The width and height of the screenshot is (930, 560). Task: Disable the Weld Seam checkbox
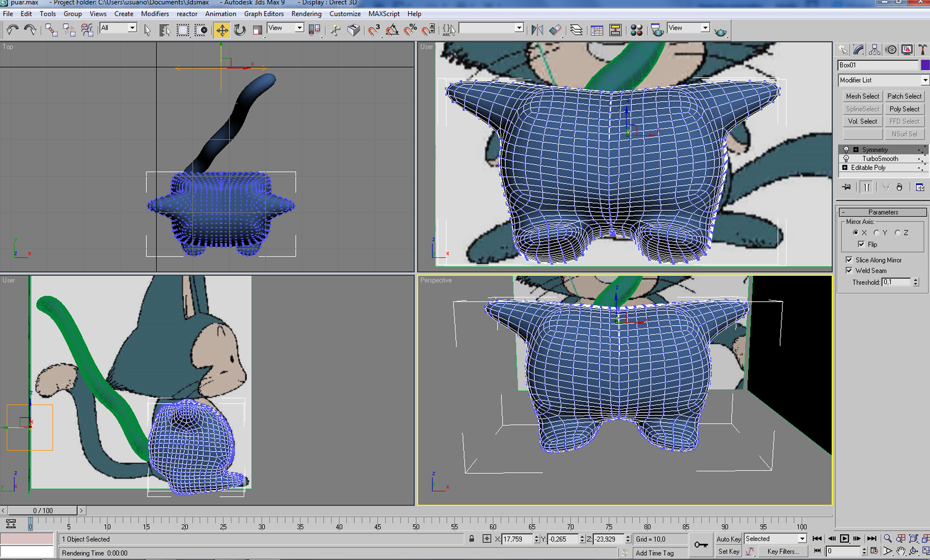pos(849,270)
